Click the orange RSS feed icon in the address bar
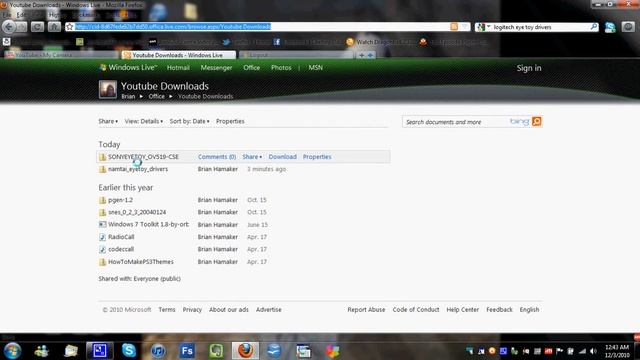Image resolution: width=640 pixels, height=360 pixels. (454, 27)
